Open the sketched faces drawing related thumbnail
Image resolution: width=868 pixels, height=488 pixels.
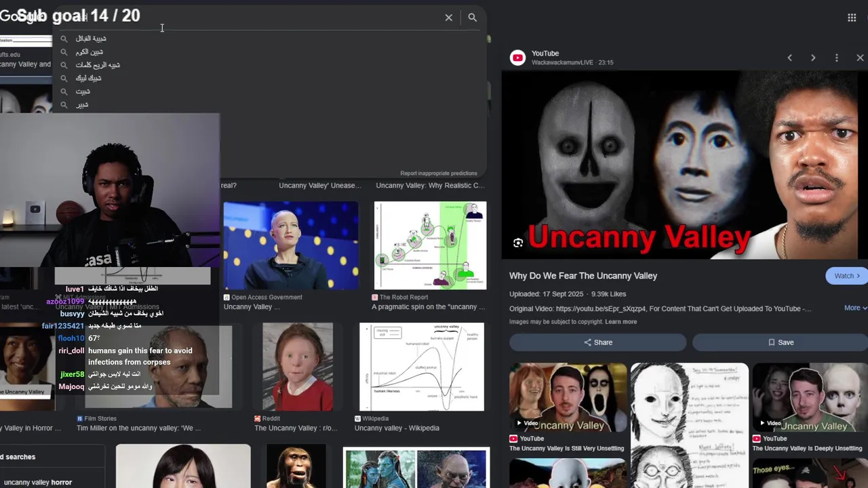point(690,426)
